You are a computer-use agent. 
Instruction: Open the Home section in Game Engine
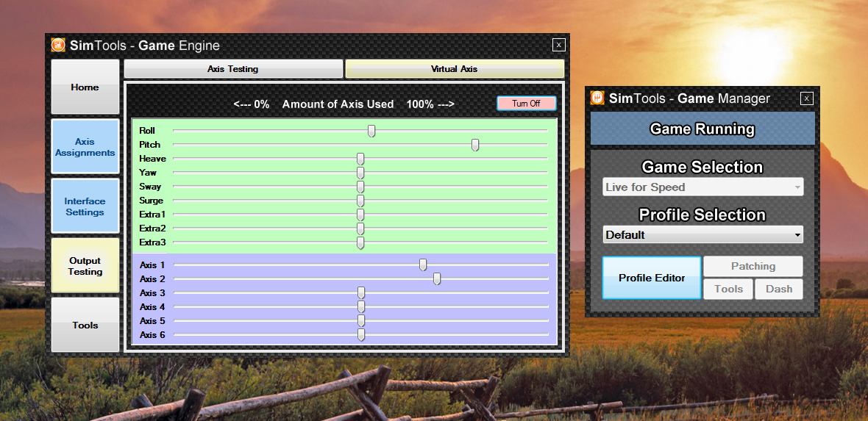[x=85, y=87]
